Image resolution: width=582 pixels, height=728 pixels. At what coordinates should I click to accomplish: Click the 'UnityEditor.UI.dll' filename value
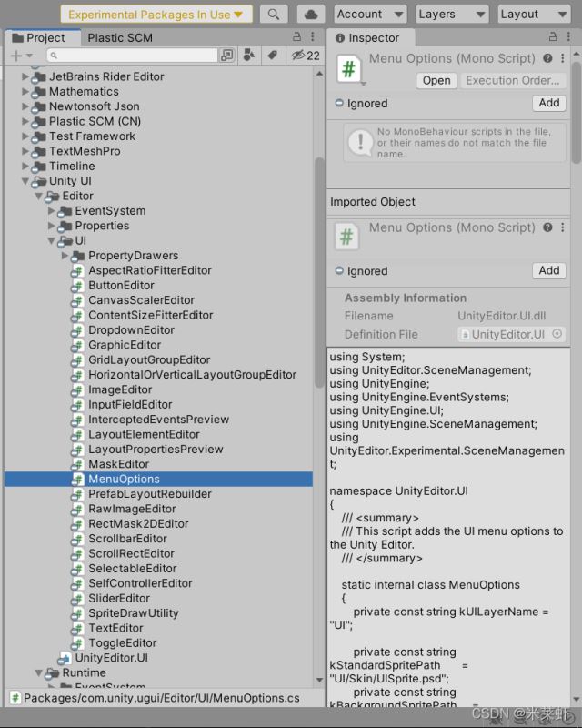coord(502,316)
